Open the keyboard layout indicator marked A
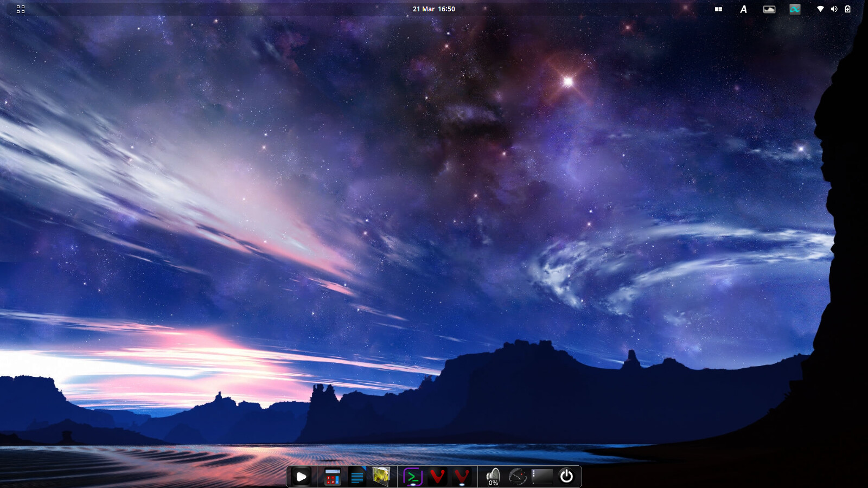Image resolution: width=868 pixels, height=488 pixels. click(743, 9)
